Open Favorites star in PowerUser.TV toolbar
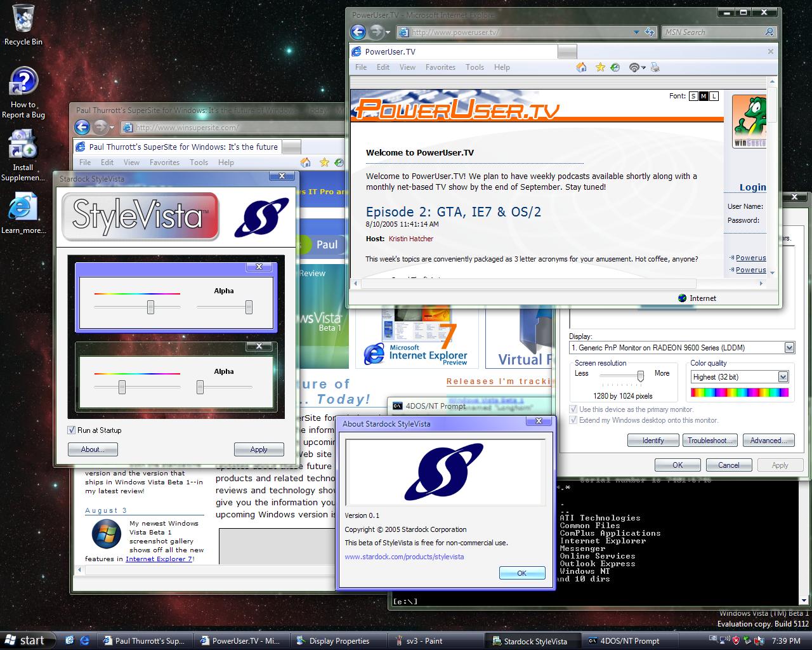 pyautogui.click(x=600, y=67)
